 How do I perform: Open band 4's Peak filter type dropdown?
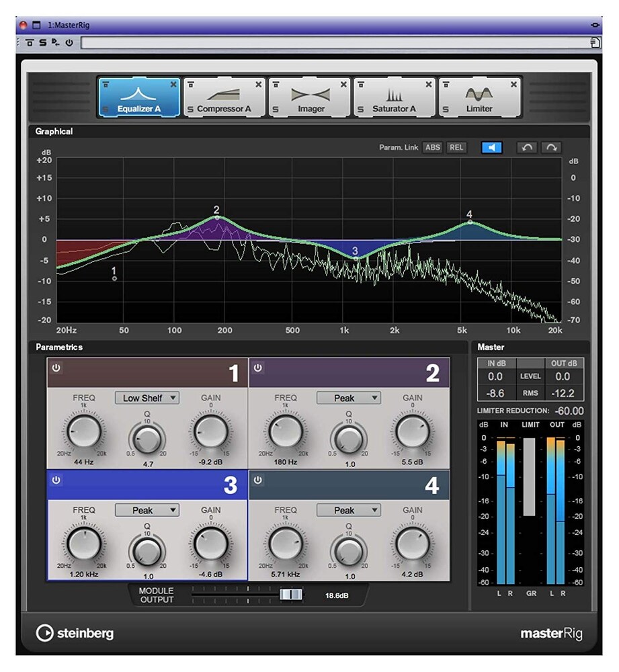pyautogui.click(x=349, y=511)
